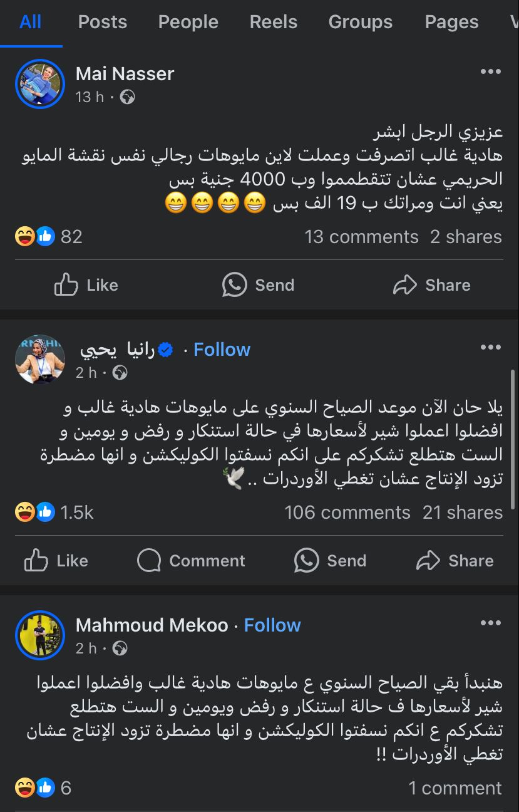Like Mai Nasser's post
Viewport: 519px width, 812px height.
[86, 285]
